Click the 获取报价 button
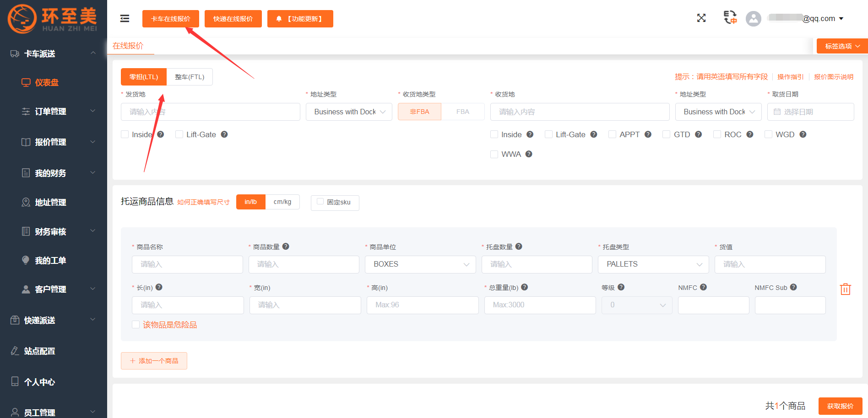The image size is (868, 418). [840, 406]
